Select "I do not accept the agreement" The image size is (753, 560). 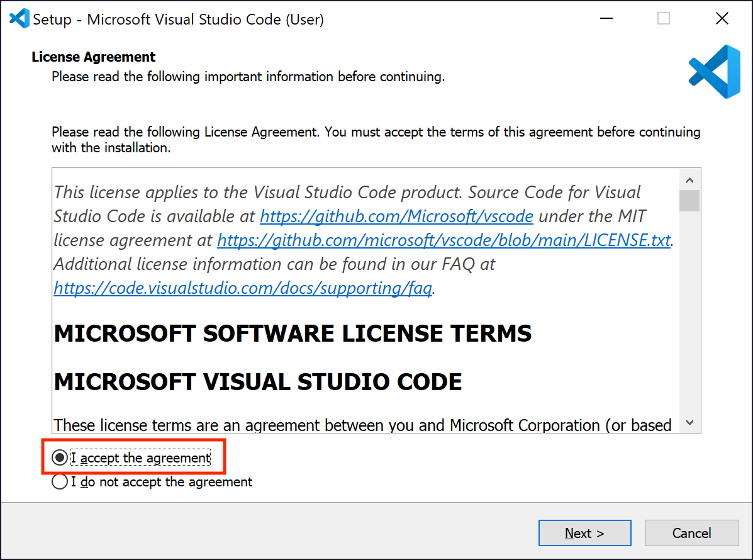pyautogui.click(x=60, y=482)
